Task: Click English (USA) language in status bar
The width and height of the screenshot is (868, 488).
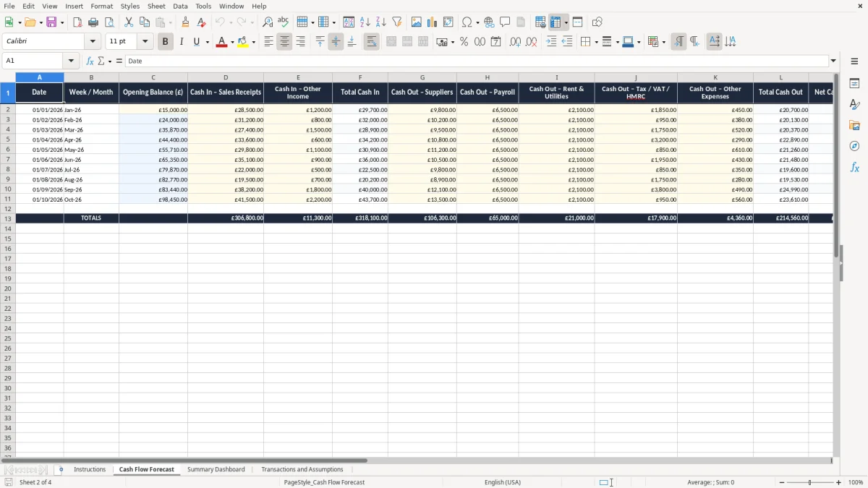Action: point(503,482)
